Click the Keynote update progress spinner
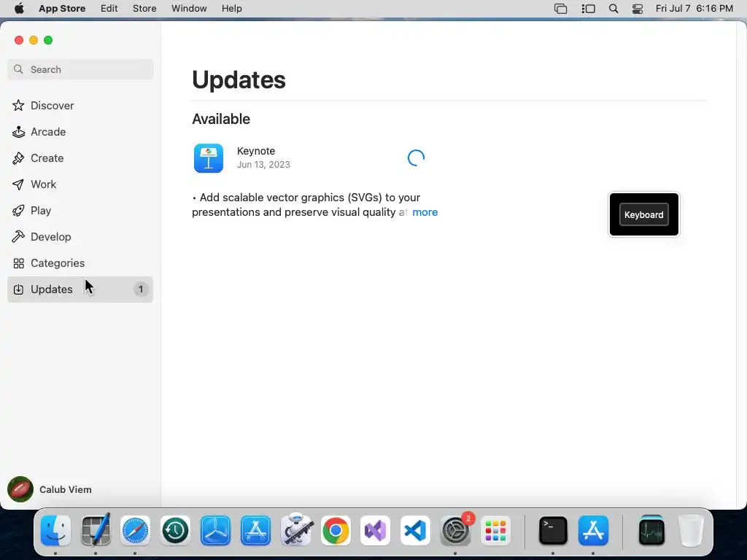747x560 pixels. [416, 157]
